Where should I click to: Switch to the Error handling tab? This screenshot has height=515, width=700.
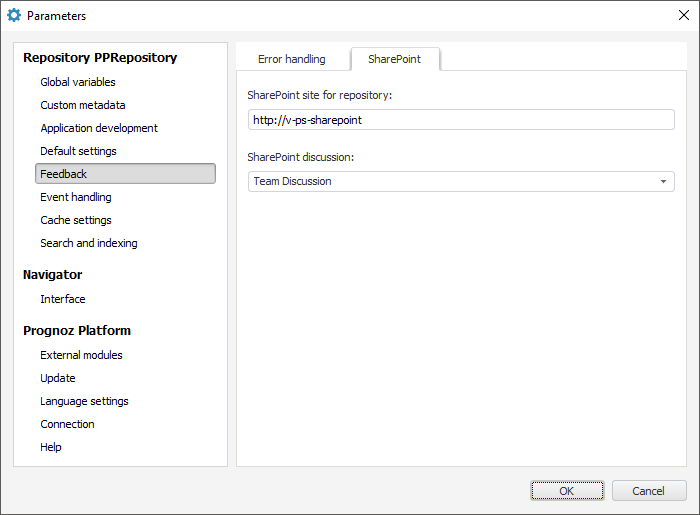pyautogui.click(x=292, y=59)
